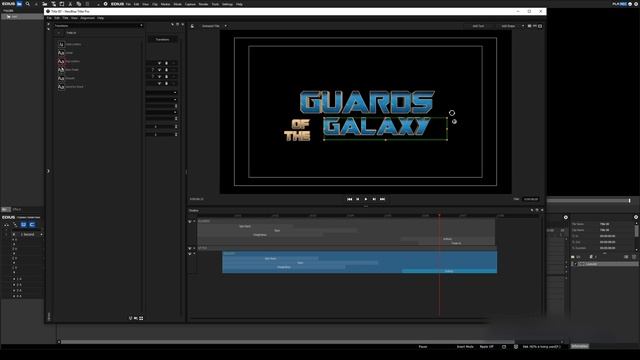The image size is (640, 360).
Task: Click the back arrow in preset library
Action: (59, 33)
